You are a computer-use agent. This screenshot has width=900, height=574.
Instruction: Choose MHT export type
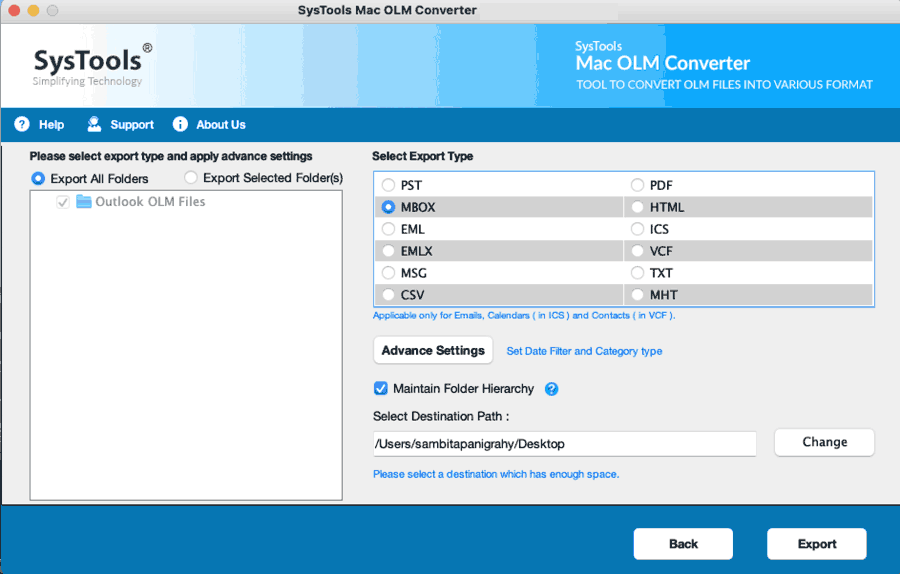(x=637, y=294)
